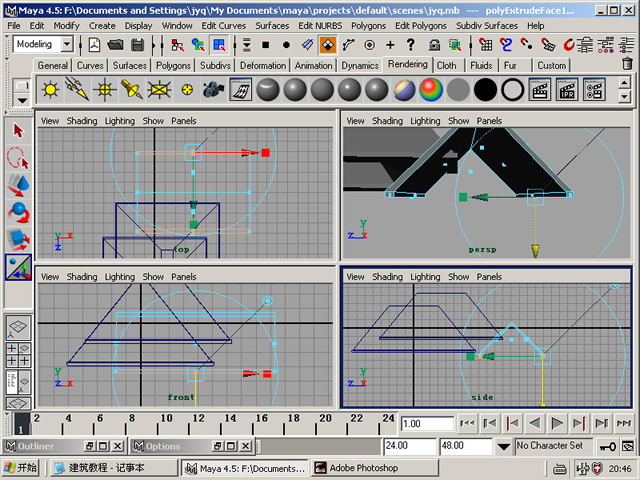Image resolution: width=640 pixels, height=480 pixels.
Task: Switch to four view layout icon
Action: 18,355
